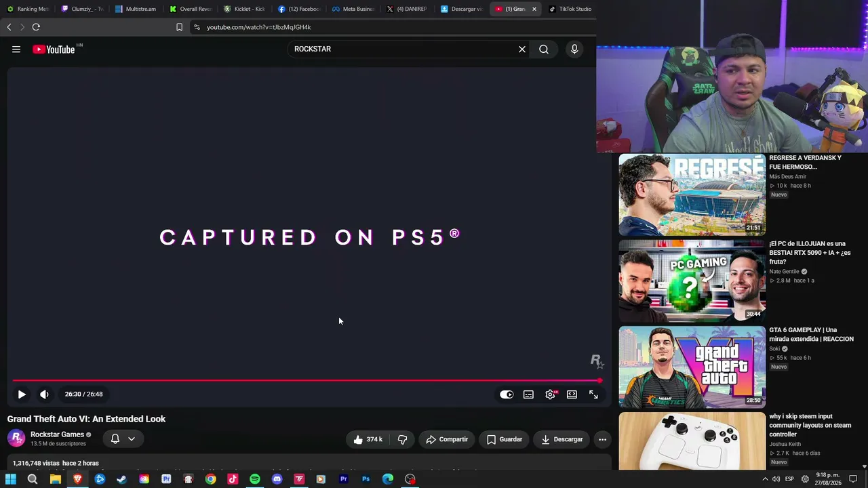Image resolution: width=868 pixels, height=488 pixels.
Task: Switch to the Multistre.am tab
Action: coord(136,9)
